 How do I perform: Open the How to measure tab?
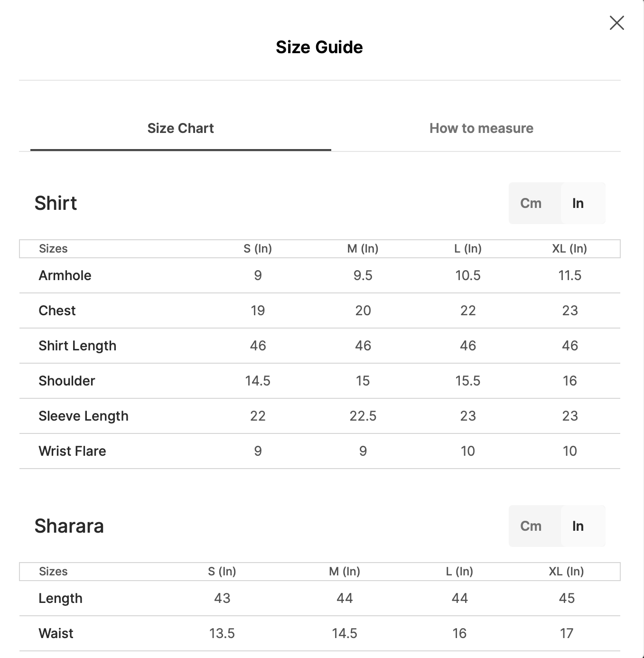(x=481, y=128)
